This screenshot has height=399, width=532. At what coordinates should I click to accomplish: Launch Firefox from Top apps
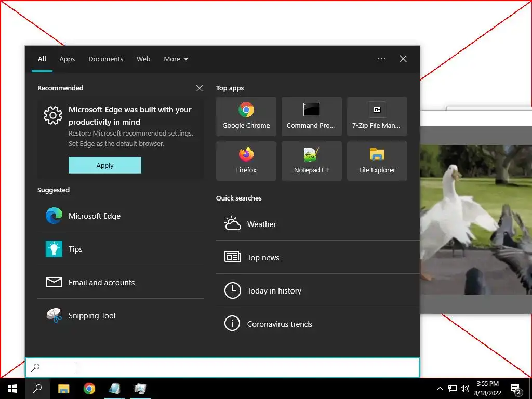[246, 161]
